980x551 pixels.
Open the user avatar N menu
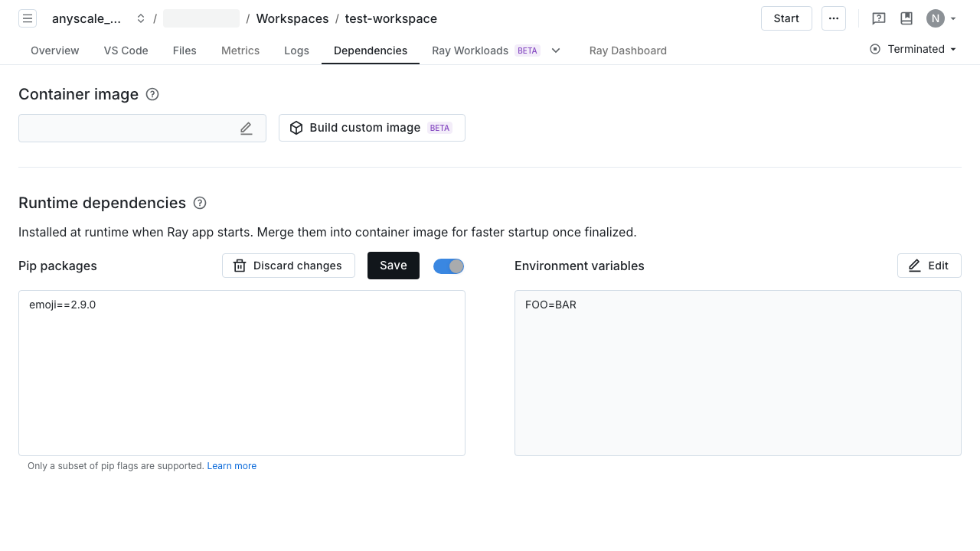pos(936,18)
